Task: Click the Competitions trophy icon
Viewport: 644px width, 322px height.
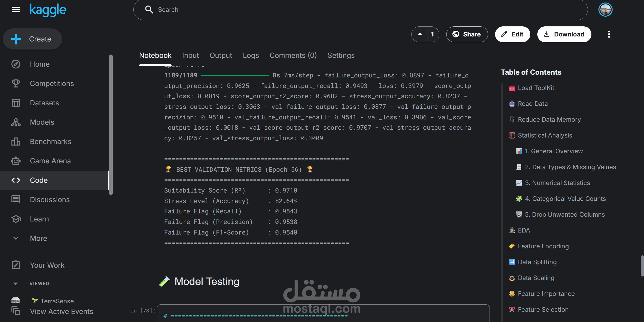Action: (x=16, y=83)
